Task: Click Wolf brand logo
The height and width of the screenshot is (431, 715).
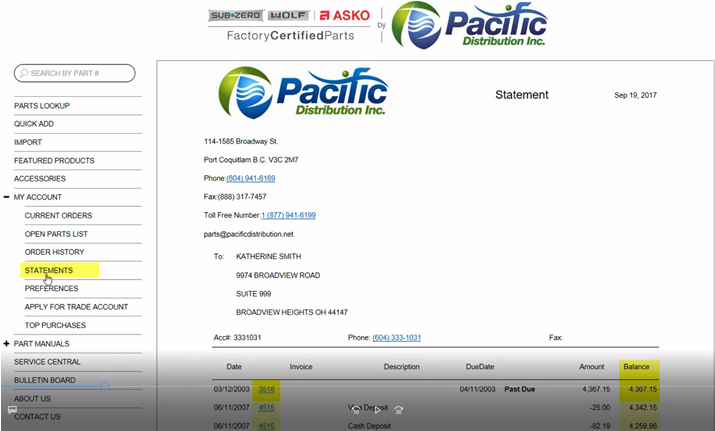Action: [288, 15]
